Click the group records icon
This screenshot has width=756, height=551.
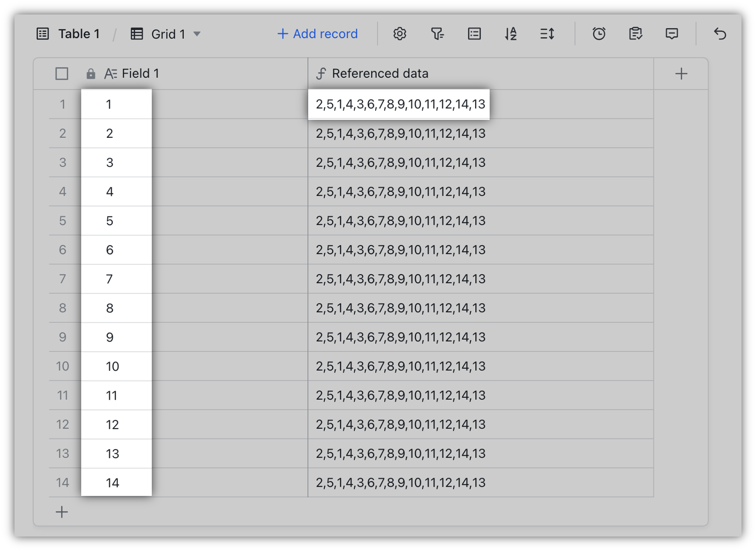coord(474,34)
